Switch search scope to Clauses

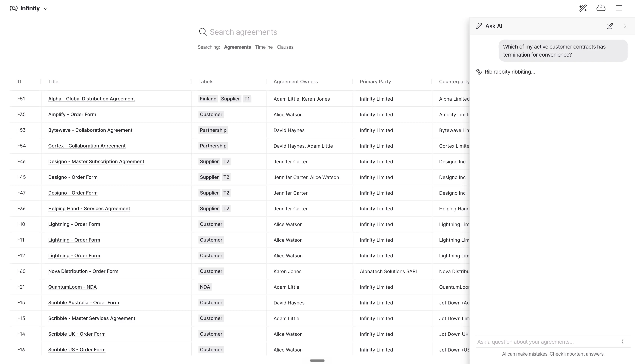[285, 47]
